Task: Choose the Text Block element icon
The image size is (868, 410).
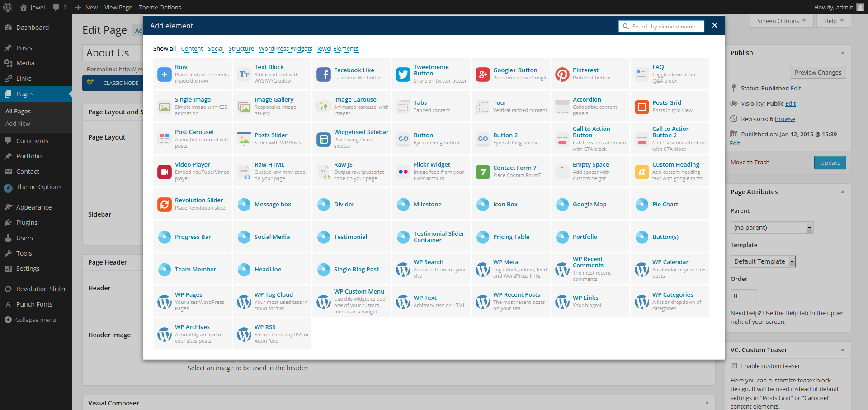Action: (244, 74)
